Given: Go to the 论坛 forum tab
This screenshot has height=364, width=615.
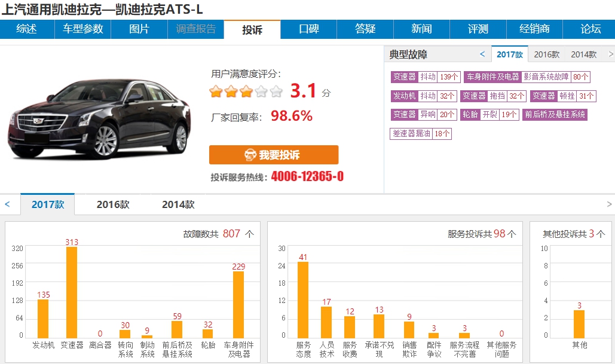Looking at the screenshot, I should [x=590, y=29].
